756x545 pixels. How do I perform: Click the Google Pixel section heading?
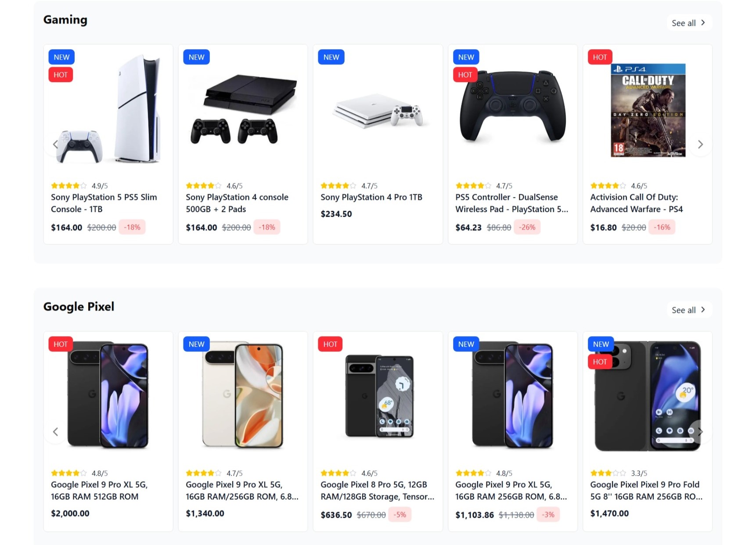[x=79, y=306]
